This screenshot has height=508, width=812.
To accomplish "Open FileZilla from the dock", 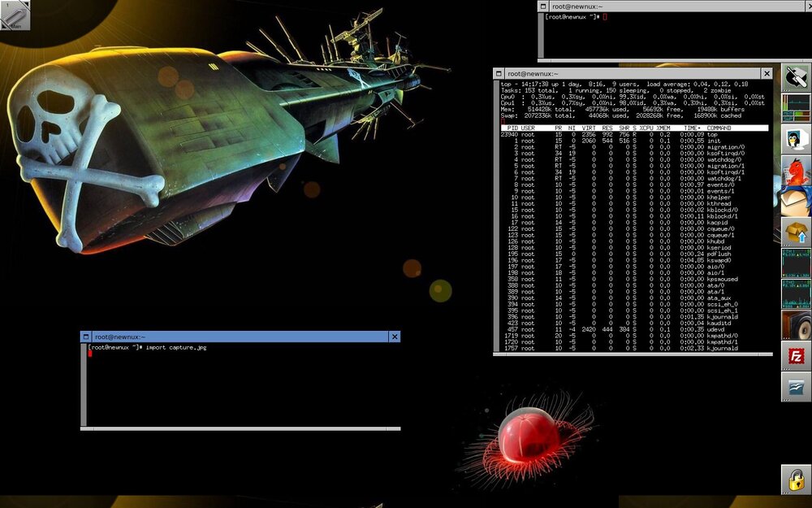I will [796, 355].
